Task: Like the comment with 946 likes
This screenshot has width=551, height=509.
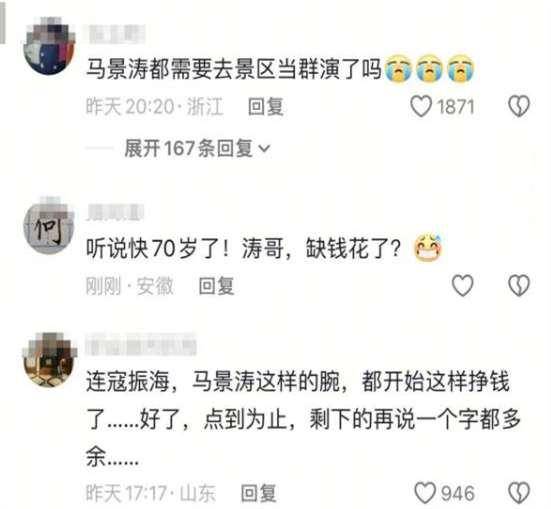Action: (x=425, y=492)
